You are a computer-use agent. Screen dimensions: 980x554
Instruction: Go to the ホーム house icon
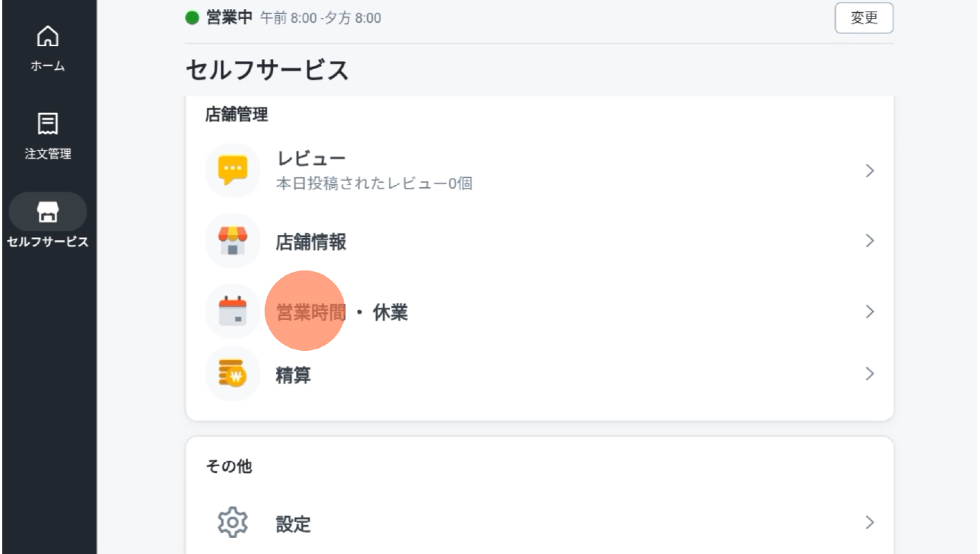(x=48, y=36)
